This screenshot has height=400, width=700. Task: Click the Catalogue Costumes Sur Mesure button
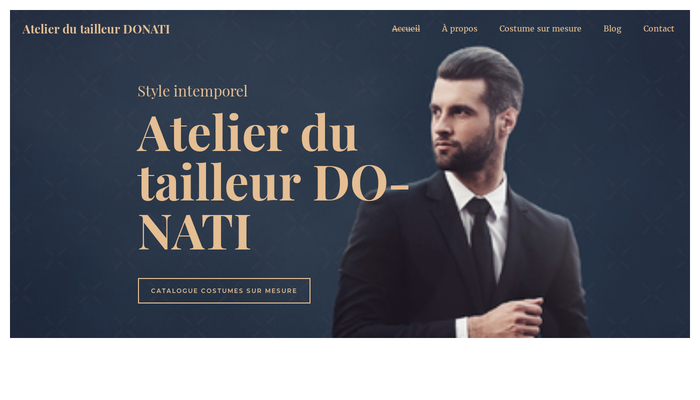point(224,291)
